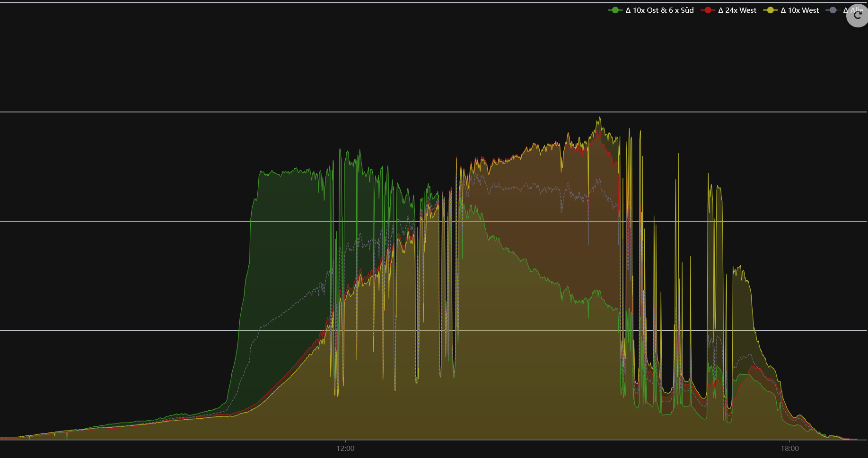868x458 pixels.
Task: Click the green legend marker icon
Action: (x=615, y=10)
